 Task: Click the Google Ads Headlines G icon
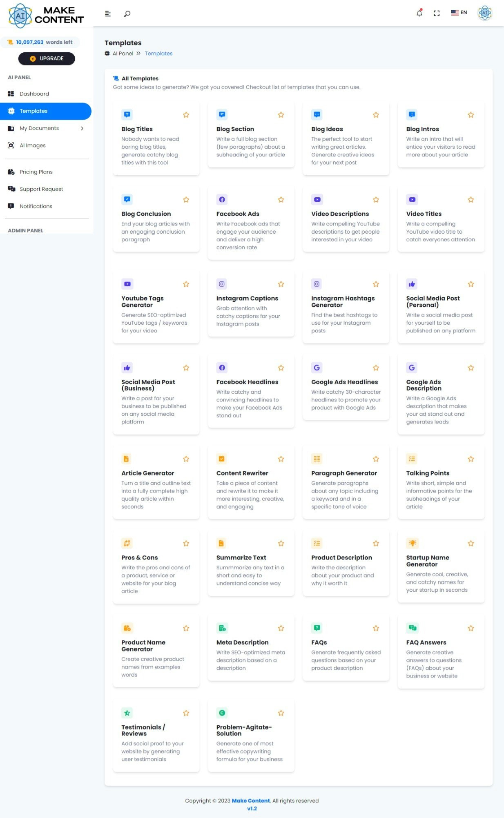(x=317, y=368)
